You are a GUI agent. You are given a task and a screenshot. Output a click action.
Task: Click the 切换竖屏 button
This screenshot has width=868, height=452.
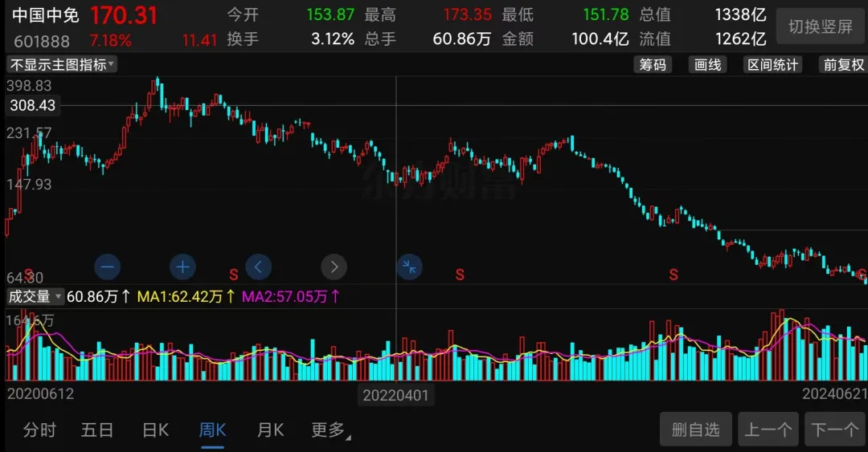(821, 26)
